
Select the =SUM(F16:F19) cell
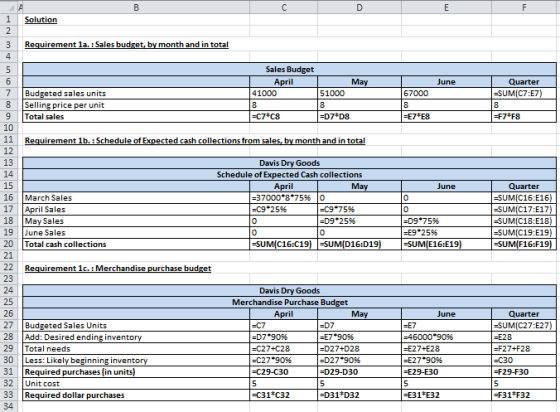(524, 244)
